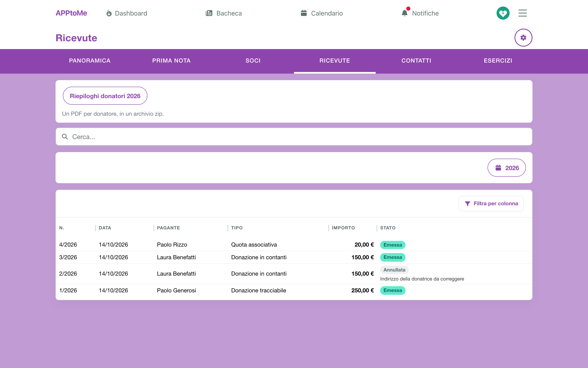The width and height of the screenshot is (588, 368).
Task: Click Emessa badge in 3/2026 row
Action: 392,257
